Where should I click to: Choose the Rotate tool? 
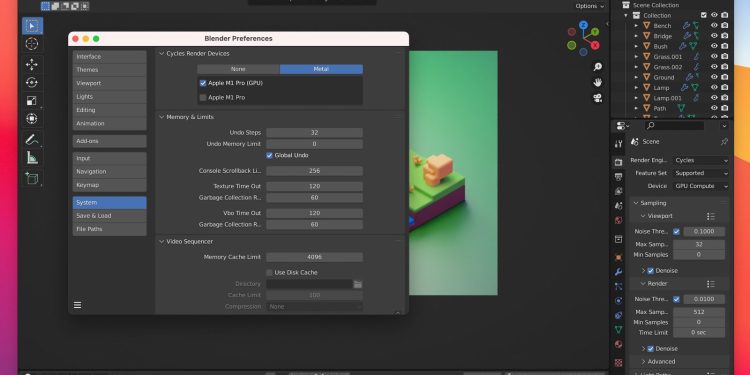tap(32, 82)
